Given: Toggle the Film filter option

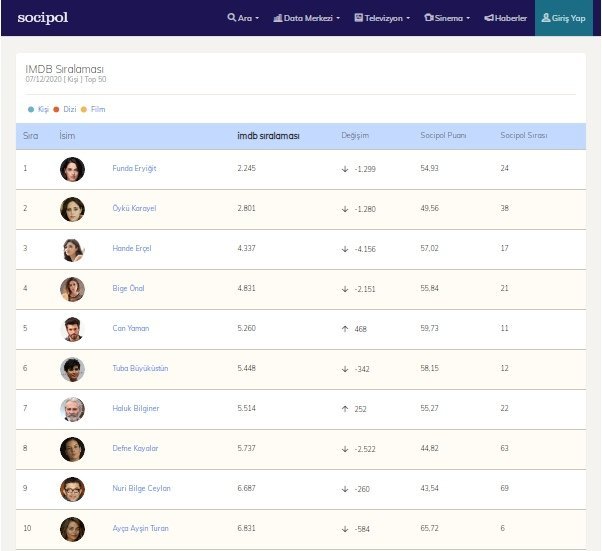Looking at the screenshot, I should coord(93,109).
